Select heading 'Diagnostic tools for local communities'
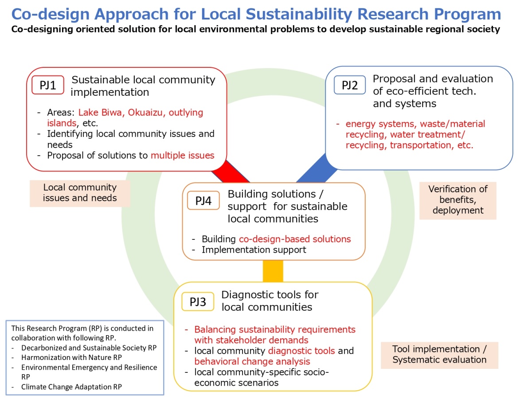 [270, 301]
